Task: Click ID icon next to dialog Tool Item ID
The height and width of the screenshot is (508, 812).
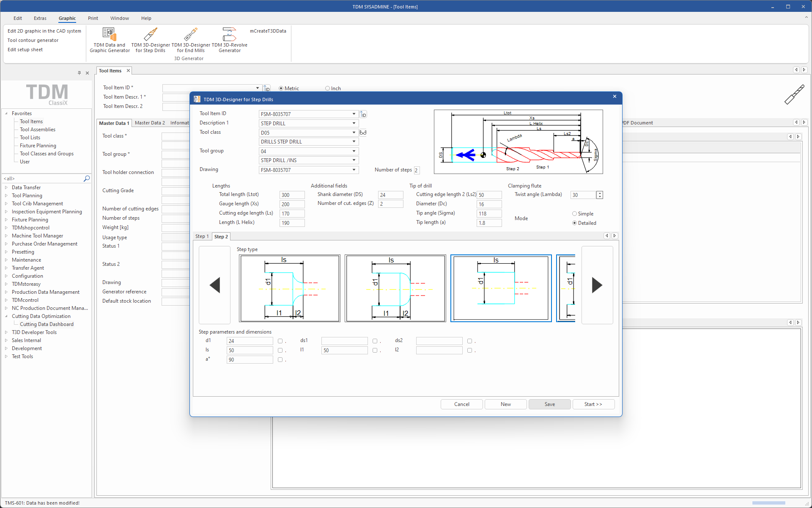Action: coord(363,114)
